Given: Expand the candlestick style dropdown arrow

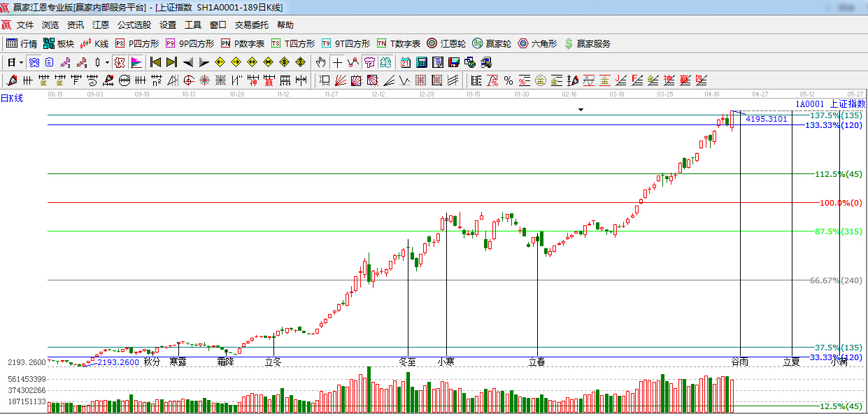Looking at the screenshot, I should [107, 62].
